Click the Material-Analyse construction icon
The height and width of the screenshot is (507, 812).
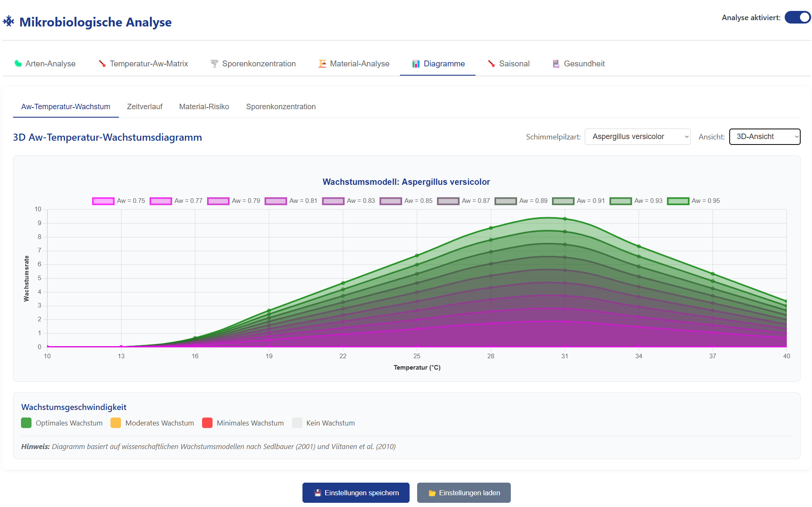(x=322, y=63)
